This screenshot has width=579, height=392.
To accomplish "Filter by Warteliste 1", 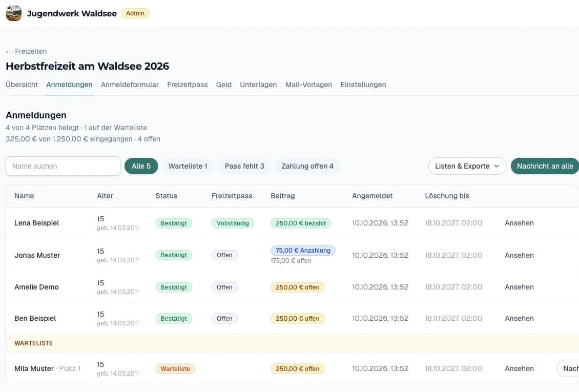I will (x=188, y=166).
